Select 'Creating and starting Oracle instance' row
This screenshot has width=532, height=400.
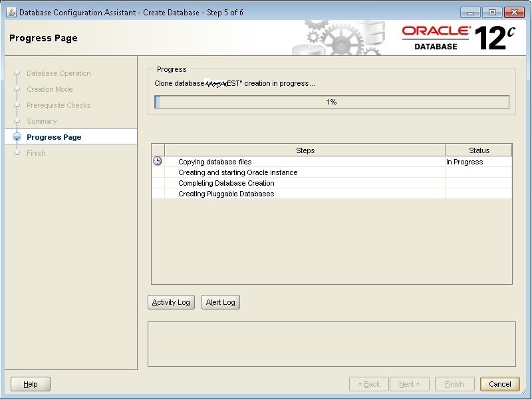coord(331,172)
